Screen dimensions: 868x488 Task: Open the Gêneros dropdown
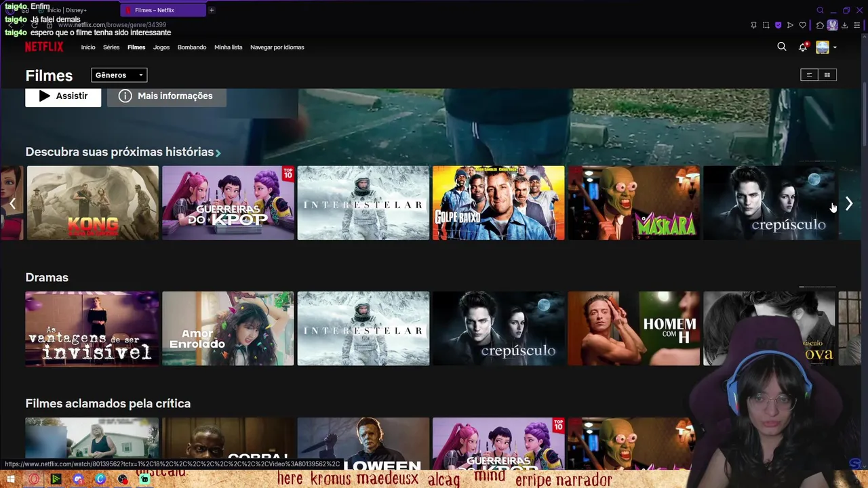point(119,75)
